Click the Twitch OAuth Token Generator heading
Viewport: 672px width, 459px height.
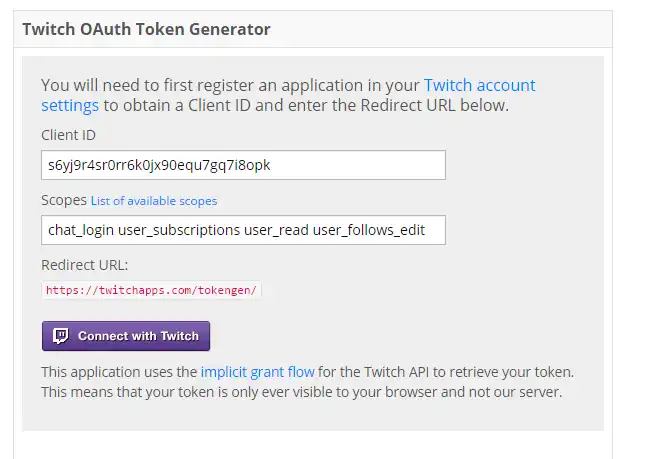click(146, 29)
